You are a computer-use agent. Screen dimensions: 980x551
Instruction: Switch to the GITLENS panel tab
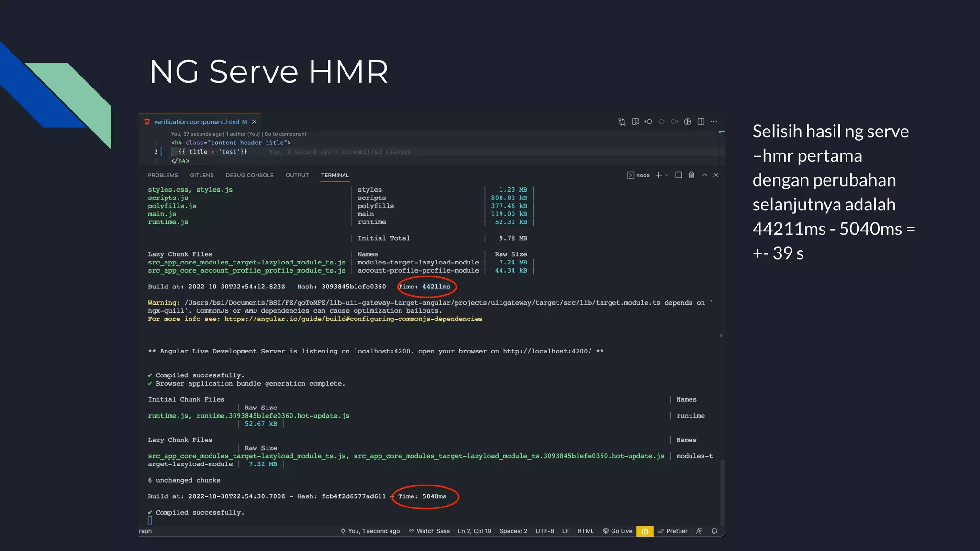click(x=202, y=176)
